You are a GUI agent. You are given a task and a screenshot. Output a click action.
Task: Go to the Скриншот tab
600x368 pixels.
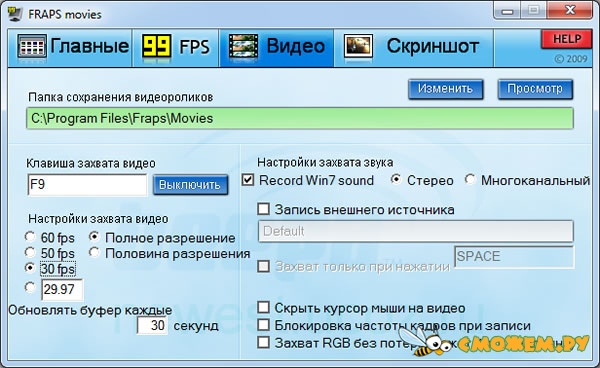[414, 48]
